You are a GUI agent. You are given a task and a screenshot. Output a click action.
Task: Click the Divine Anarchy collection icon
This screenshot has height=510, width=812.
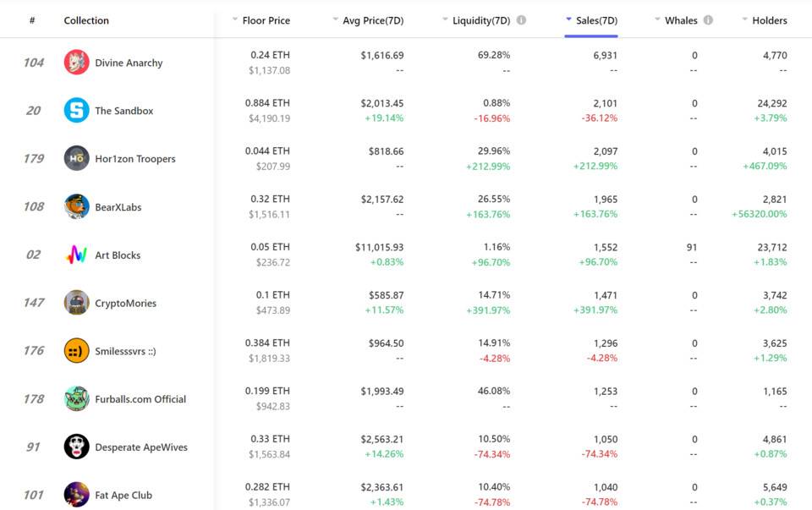77,62
